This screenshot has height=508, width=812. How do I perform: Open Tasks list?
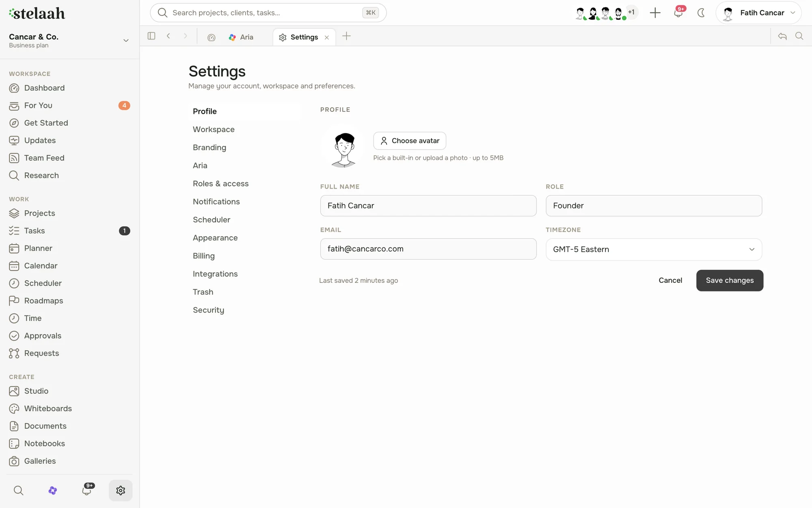click(x=69, y=230)
